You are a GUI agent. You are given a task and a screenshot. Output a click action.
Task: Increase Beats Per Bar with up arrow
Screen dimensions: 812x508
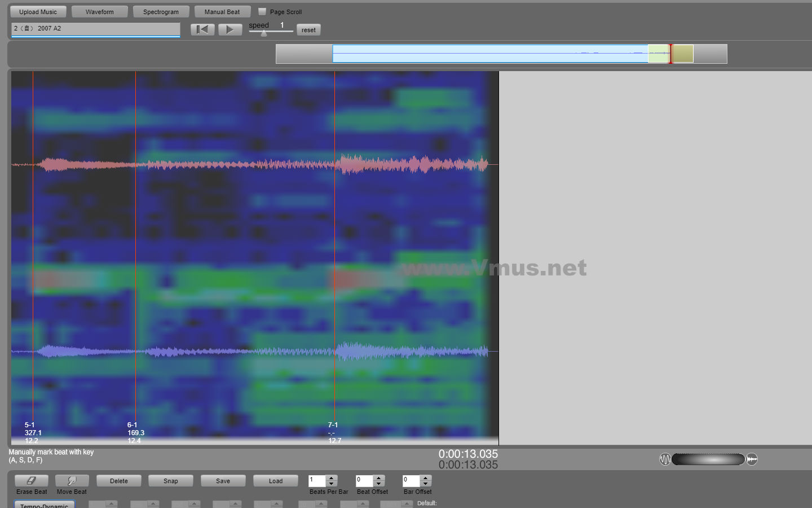(x=332, y=478)
